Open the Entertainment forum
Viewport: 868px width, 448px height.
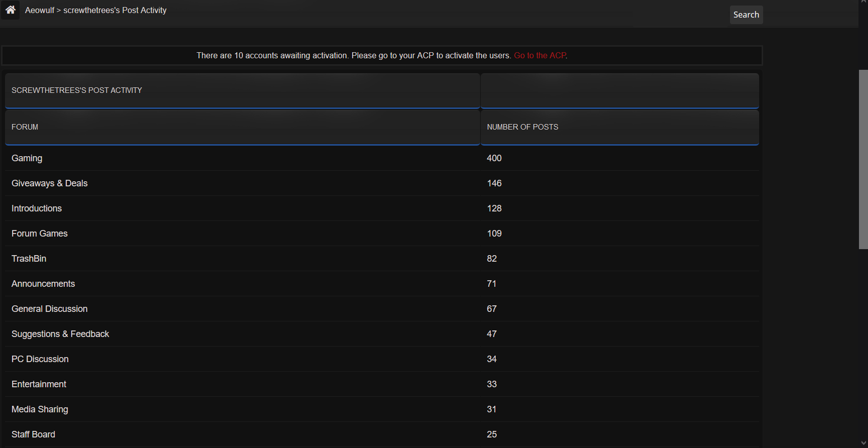pos(39,384)
